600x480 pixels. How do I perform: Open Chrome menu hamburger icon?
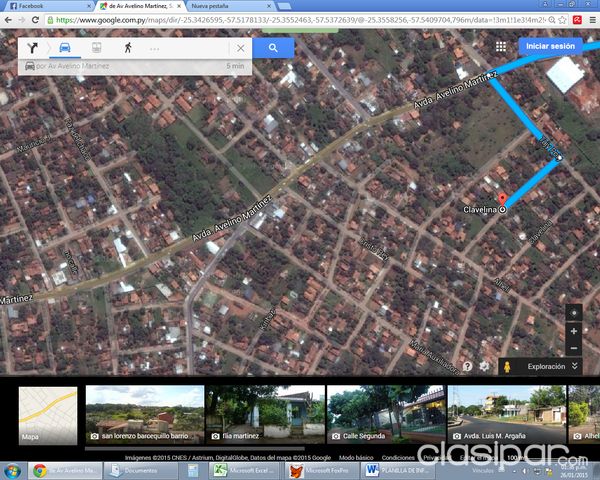click(592, 20)
